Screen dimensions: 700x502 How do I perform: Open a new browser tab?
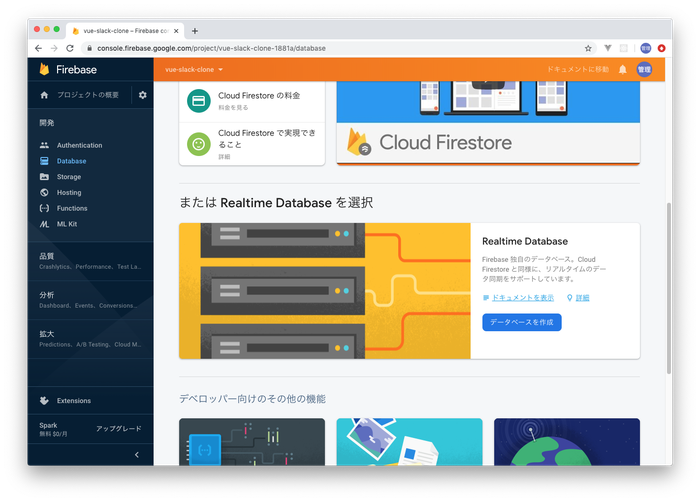pyautogui.click(x=195, y=31)
